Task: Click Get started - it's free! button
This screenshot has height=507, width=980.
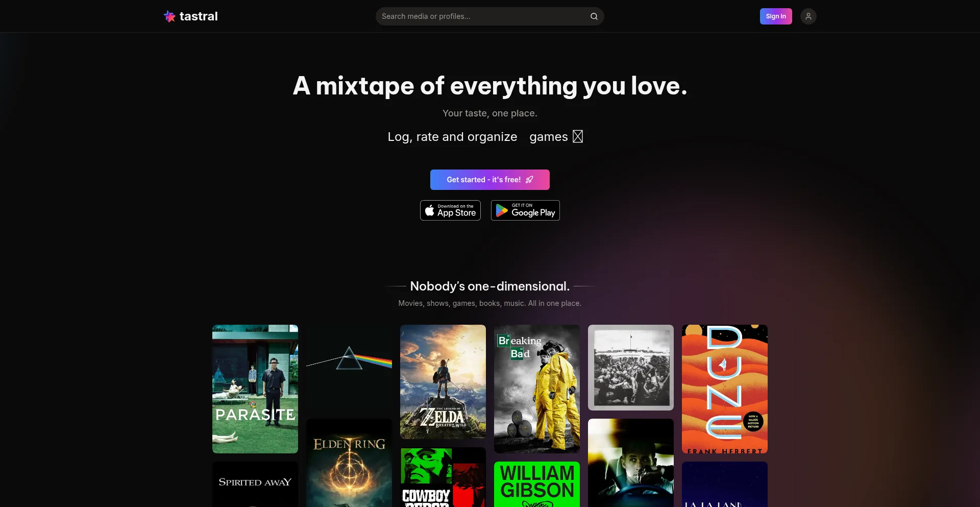Action: [490, 180]
